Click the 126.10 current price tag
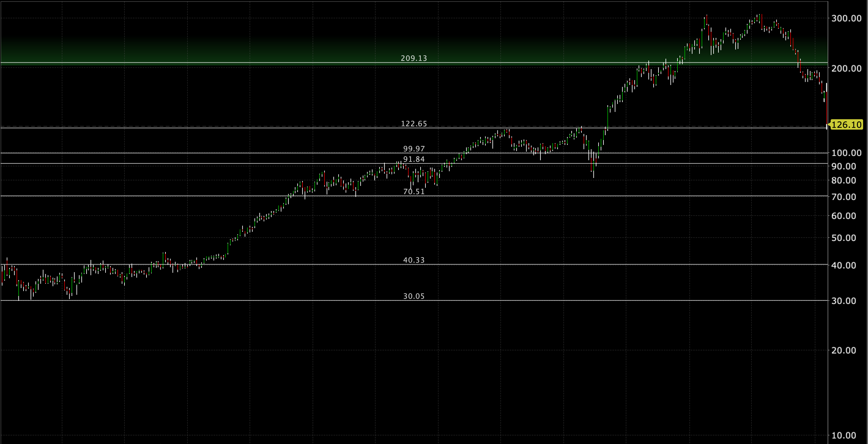Image resolution: width=868 pixels, height=444 pixels. [846, 125]
